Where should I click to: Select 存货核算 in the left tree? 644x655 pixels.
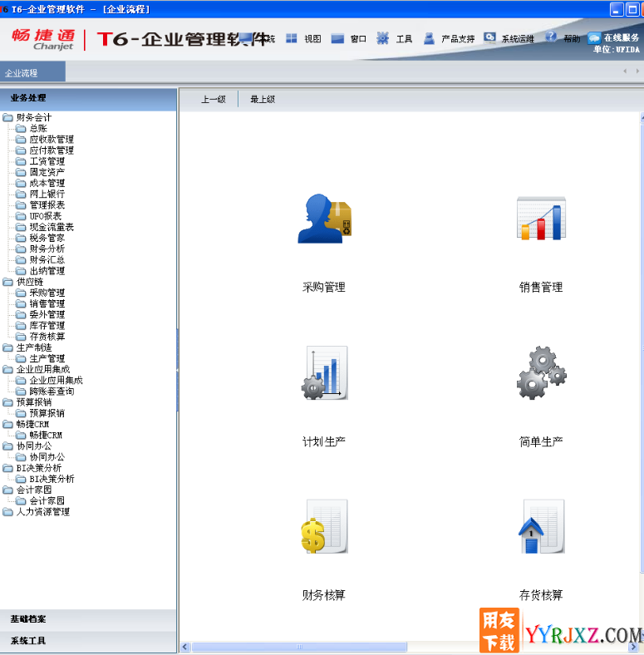(x=47, y=337)
